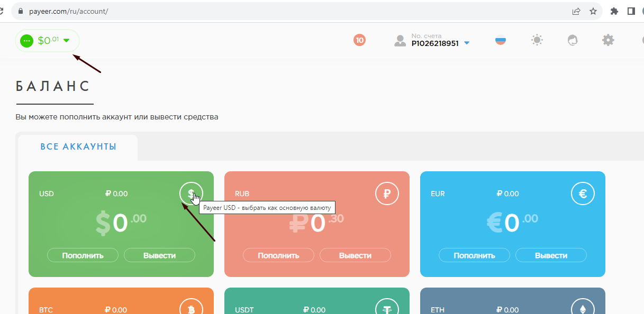This screenshot has height=314, width=644.
Task: Click the EUR label on blue card
Action: click(x=438, y=194)
